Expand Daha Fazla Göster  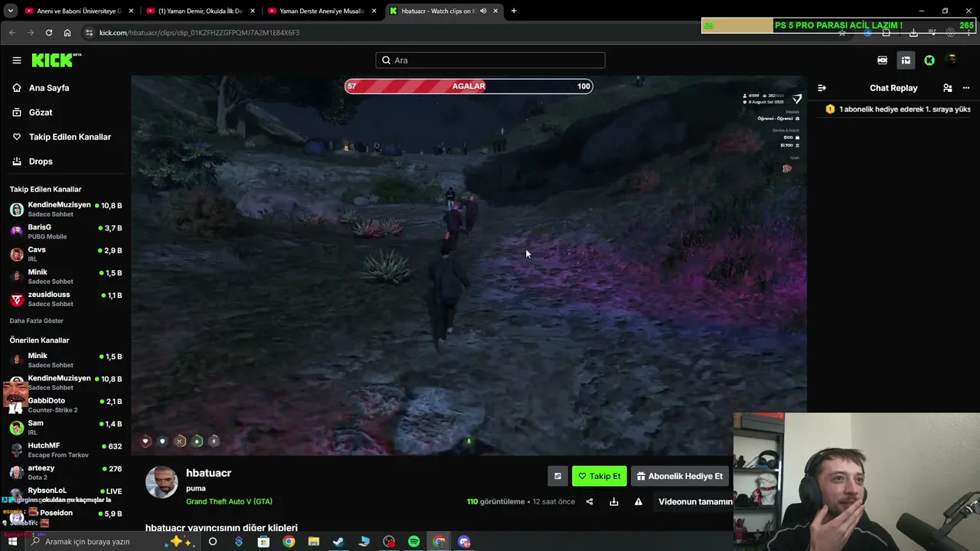pyautogui.click(x=37, y=321)
